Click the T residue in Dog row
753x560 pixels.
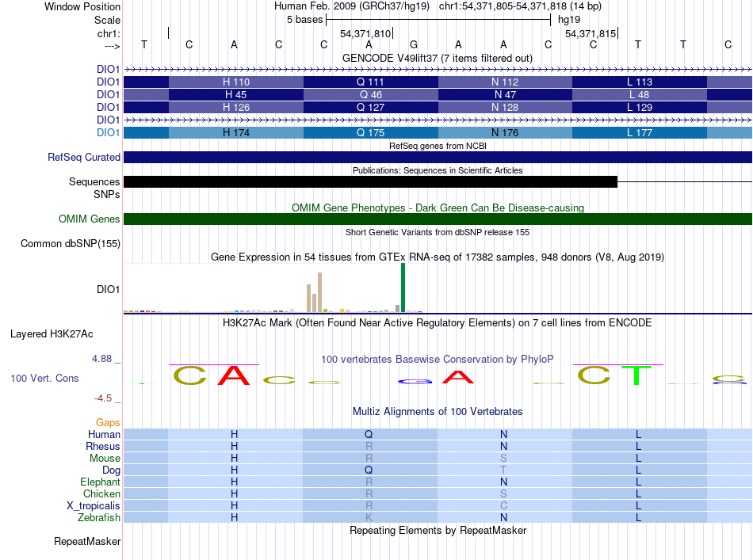click(503, 470)
